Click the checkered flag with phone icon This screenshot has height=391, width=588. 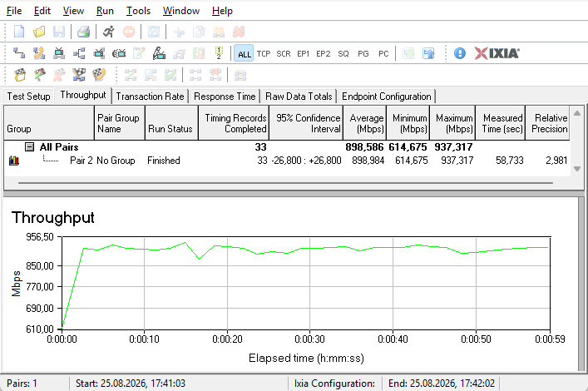click(99, 75)
